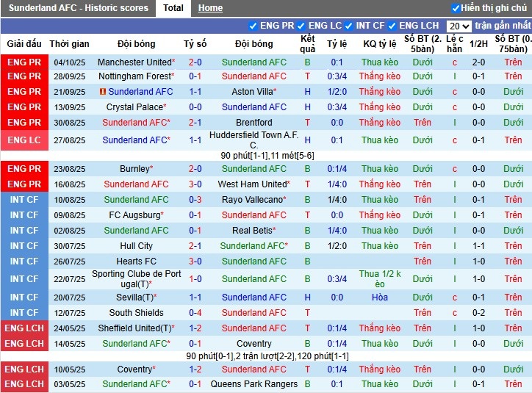Viewport: 532px width, 393px height.
Task: Click the date 04/10/25
Action: coord(70,62)
